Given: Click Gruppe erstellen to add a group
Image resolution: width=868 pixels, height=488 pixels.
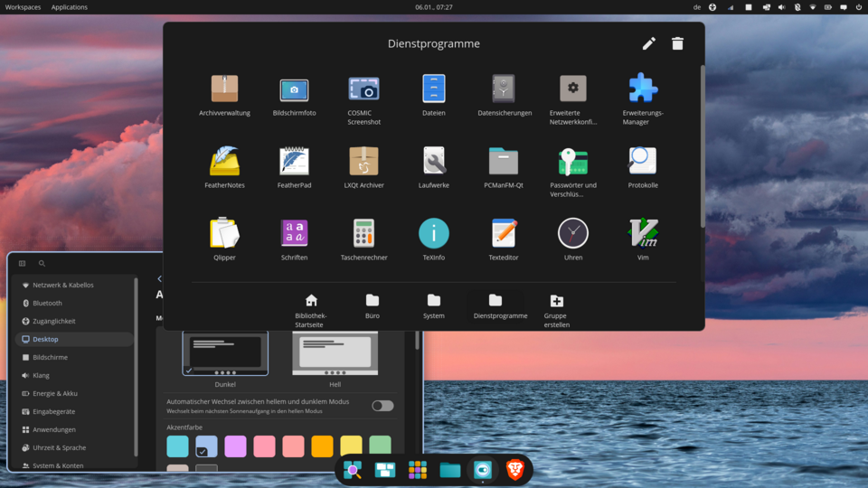Looking at the screenshot, I should point(556,305).
